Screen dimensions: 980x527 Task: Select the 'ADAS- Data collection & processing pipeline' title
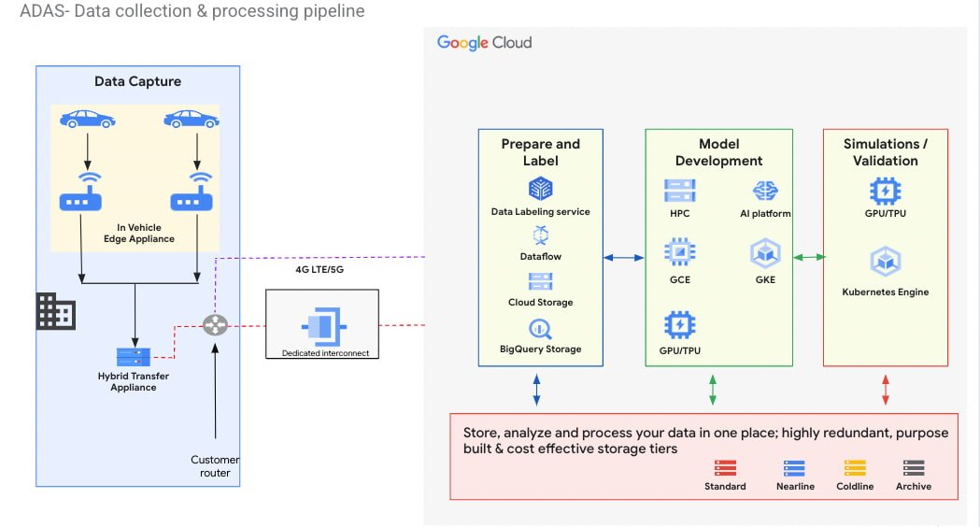pyautogui.click(x=192, y=11)
